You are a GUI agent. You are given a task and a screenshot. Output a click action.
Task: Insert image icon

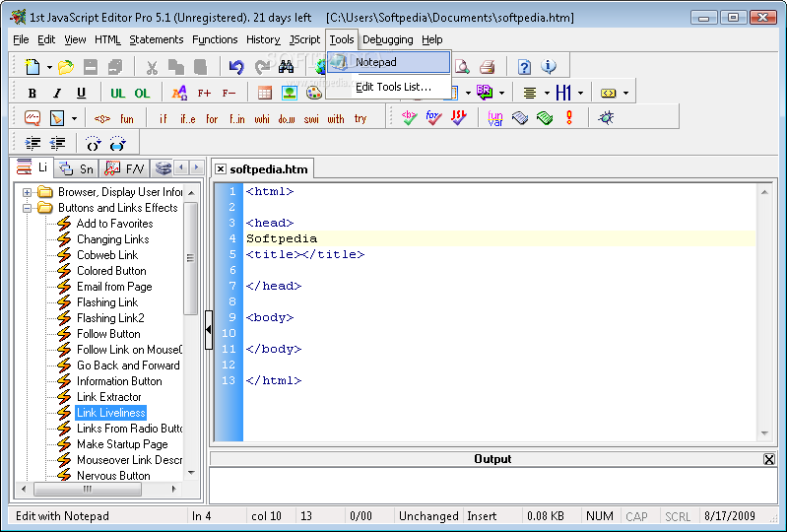tap(290, 93)
